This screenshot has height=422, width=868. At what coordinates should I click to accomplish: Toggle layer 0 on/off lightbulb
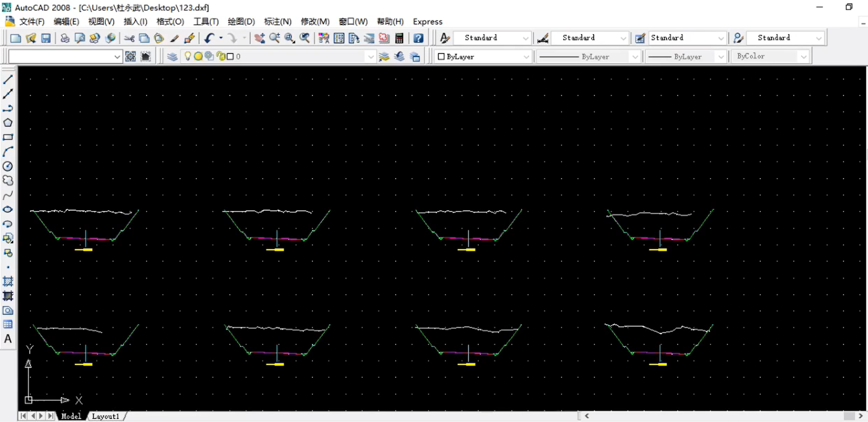[188, 56]
